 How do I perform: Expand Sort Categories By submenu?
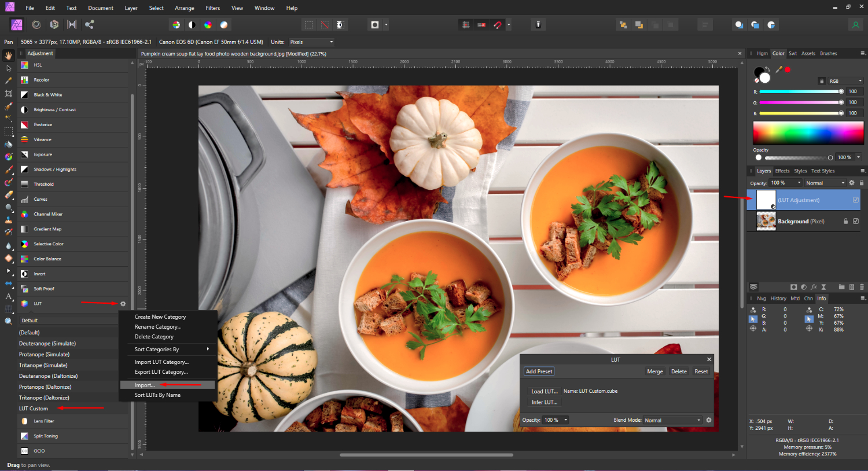click(168, 349)
